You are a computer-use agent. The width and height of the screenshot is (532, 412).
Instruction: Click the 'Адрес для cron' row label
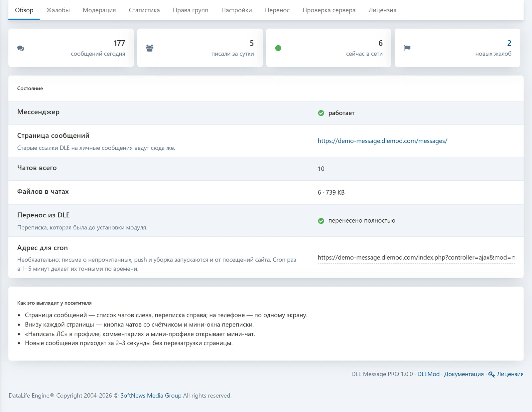tap(43, 248)
